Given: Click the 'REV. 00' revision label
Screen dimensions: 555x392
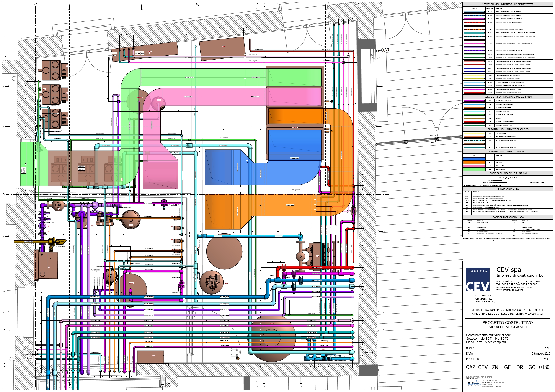Looking at the screenshot, I should coord(545,359).
